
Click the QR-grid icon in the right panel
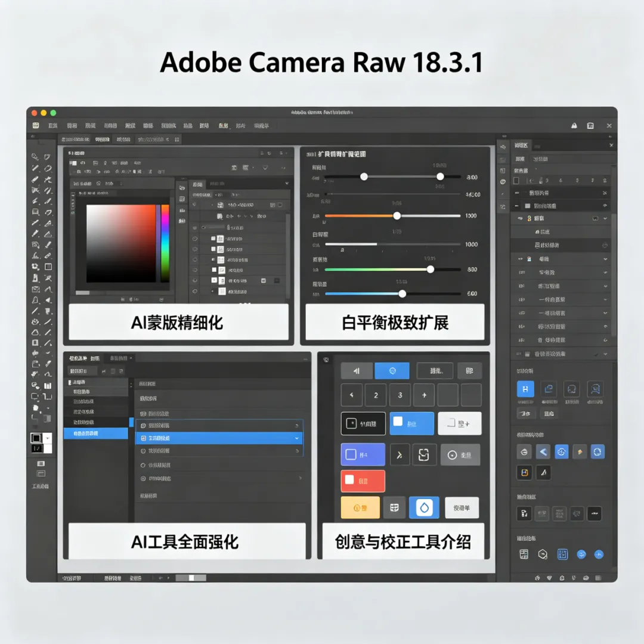(x=524, y=555)
